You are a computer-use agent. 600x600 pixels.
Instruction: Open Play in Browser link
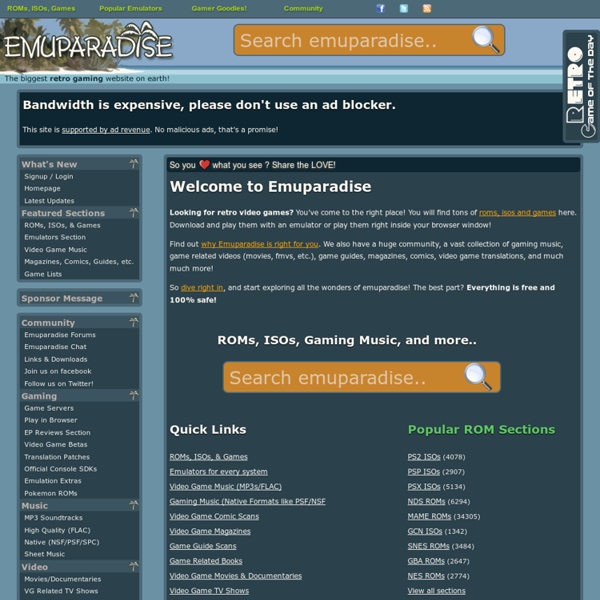click(51, 420)
